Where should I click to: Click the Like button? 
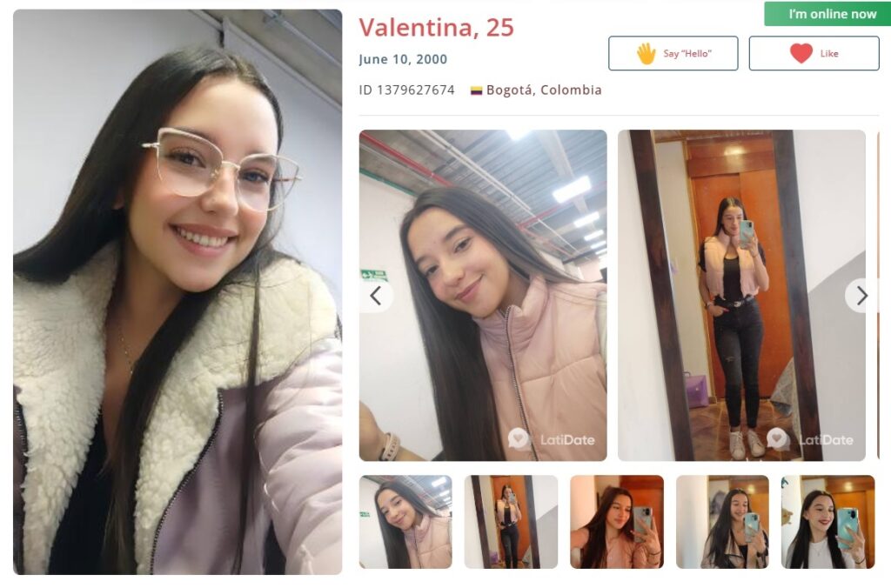[814, 53]
